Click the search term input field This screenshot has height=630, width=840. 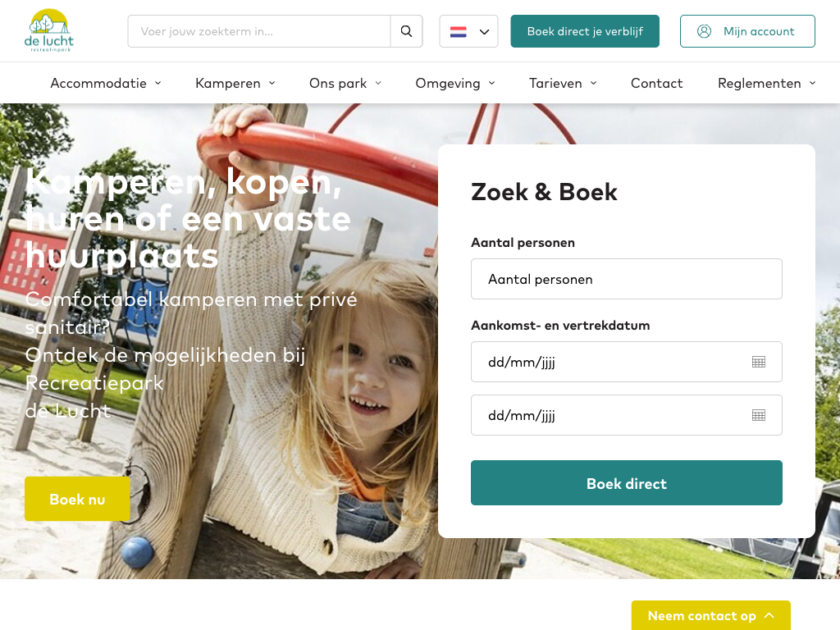click(259, 31)
